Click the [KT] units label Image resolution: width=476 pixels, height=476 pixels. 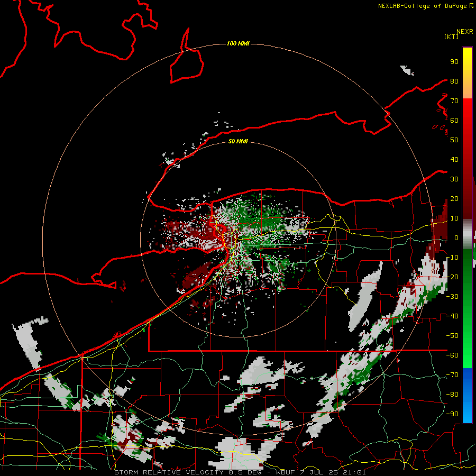pos(451,36)
